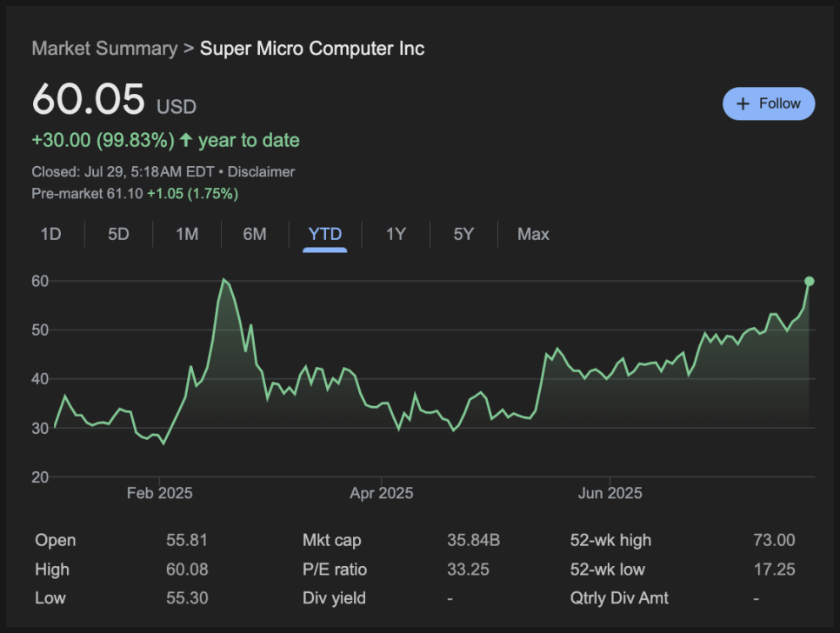Image resolution: width=840 pixels, height=633 pixels.
Task: Open the Market Summary breadcrumb link
Action: pos(104,49)
